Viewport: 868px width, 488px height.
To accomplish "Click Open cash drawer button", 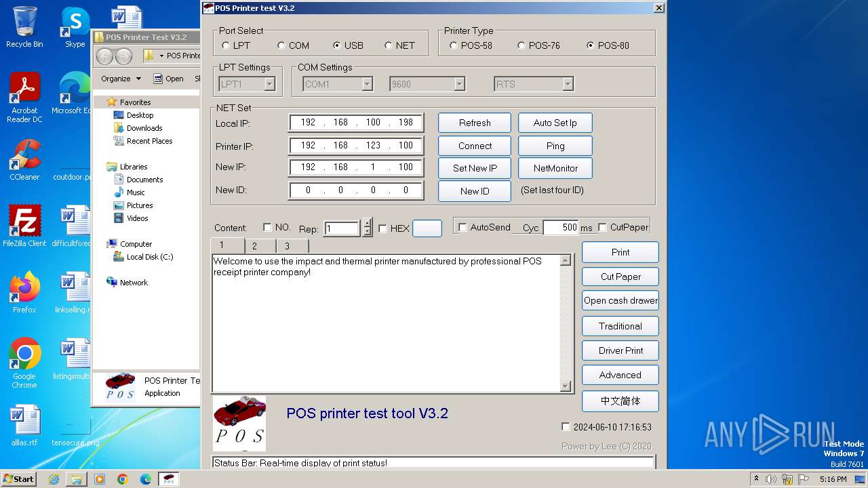I will tap(620, 301).
